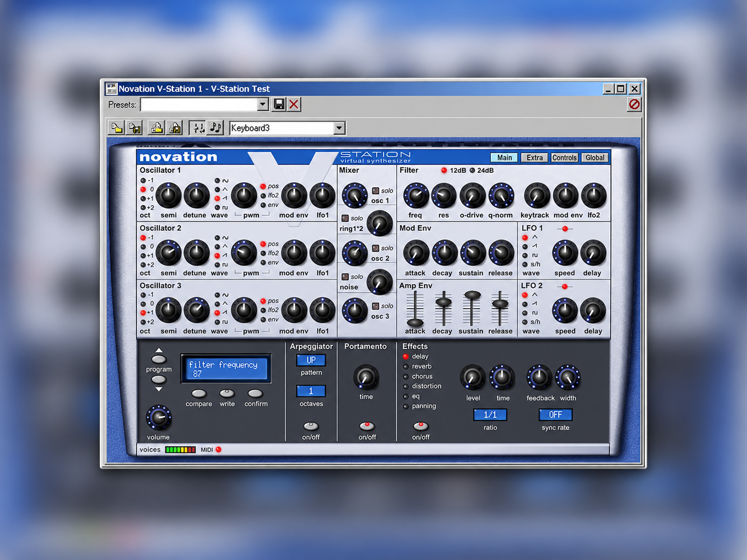The image size is (747, 560).
Task: Click the sync rate OFF selector
Action: 556,415
